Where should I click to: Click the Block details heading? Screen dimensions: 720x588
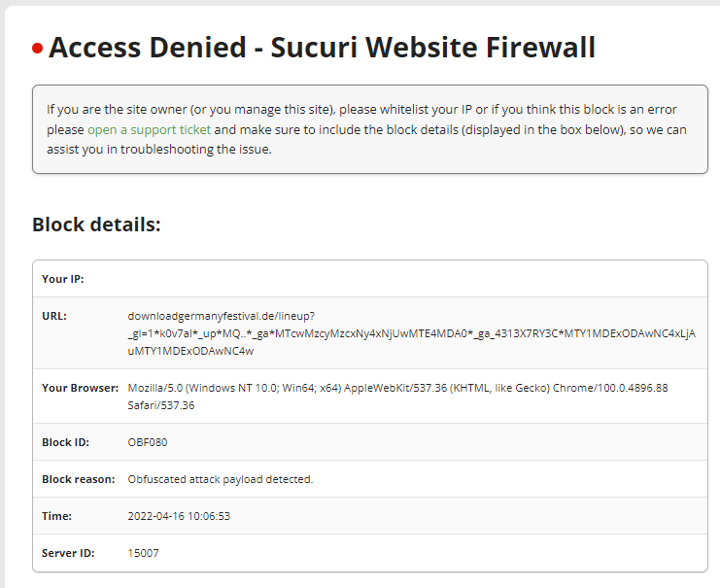(96, 225)
